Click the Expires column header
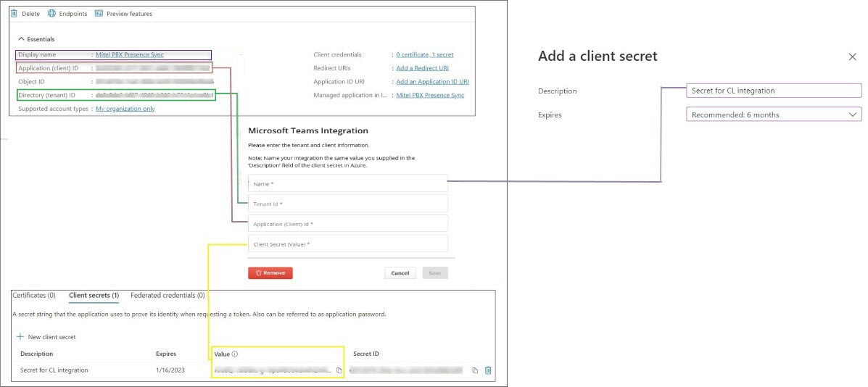The width and height of the screenshot is (868, 387). click(168, 354)
